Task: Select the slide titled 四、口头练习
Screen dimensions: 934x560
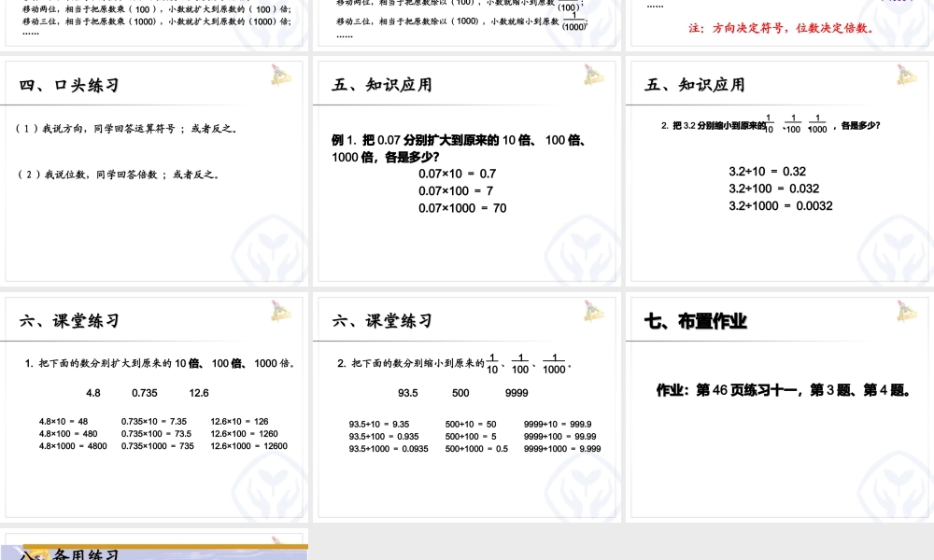Action: click(x=154, y=171)
